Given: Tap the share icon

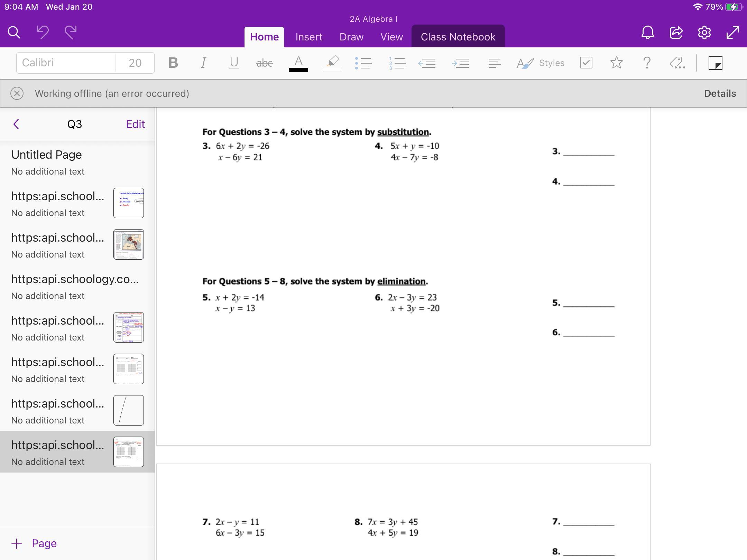Looking at the screenshot, I should tap(676, 32).
